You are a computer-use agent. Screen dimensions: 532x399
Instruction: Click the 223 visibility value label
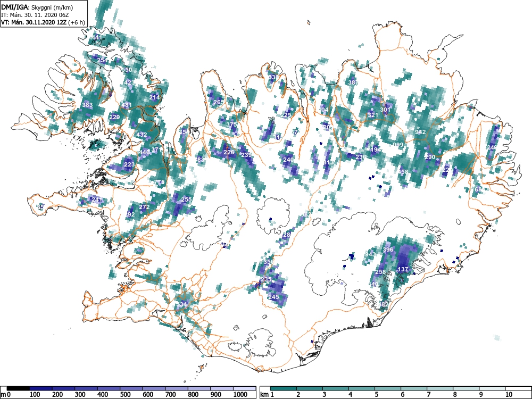129,164
